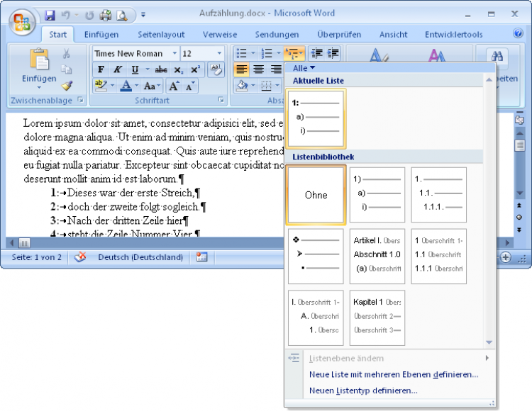The image size is (532, 411).
Task: Switch to the Seitenlayout ribbon tab
Action: (x=161, y=34)
